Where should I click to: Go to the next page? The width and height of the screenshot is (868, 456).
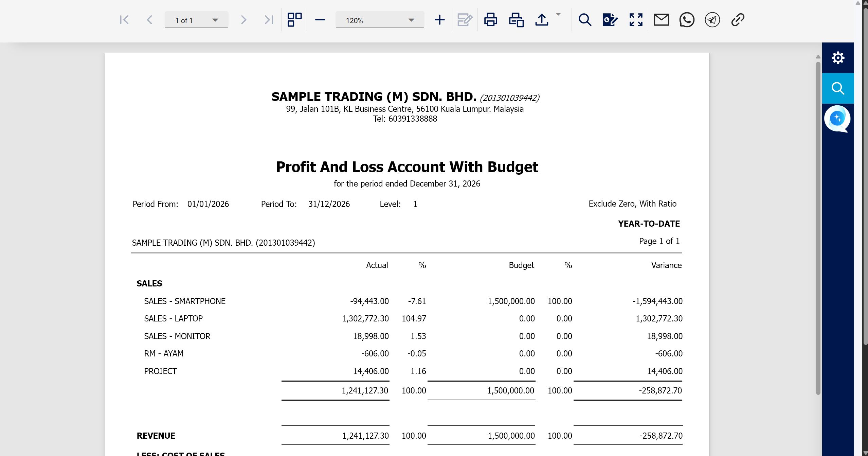pos(243,20)
